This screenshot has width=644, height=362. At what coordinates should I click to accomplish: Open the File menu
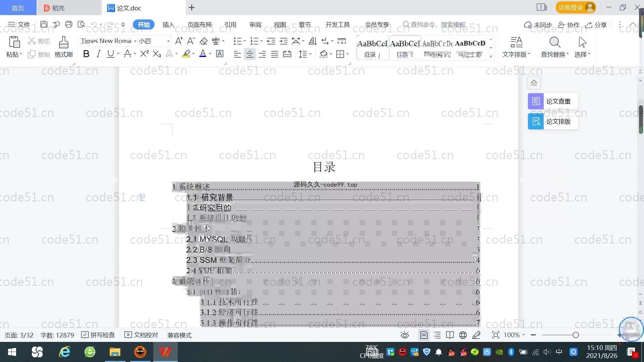(x=19, y=24)
